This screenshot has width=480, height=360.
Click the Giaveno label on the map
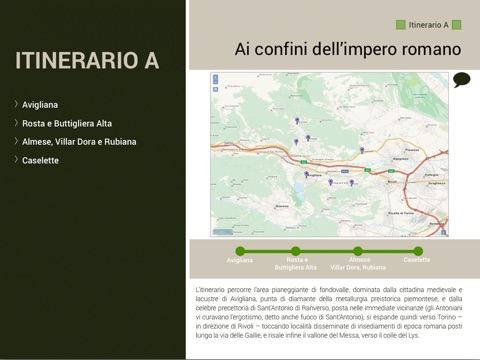tap(282, 206)
